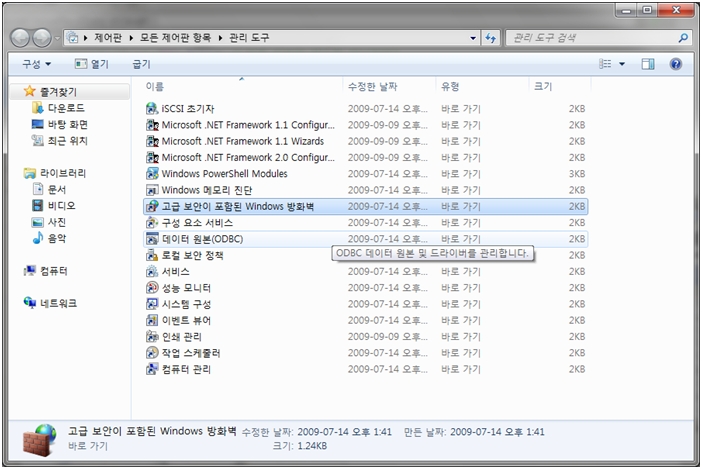The width and height of the screenshot is (702, 469).
Task: Sort by the 수정한 날짜 column header
Action: tap(372, 87)
